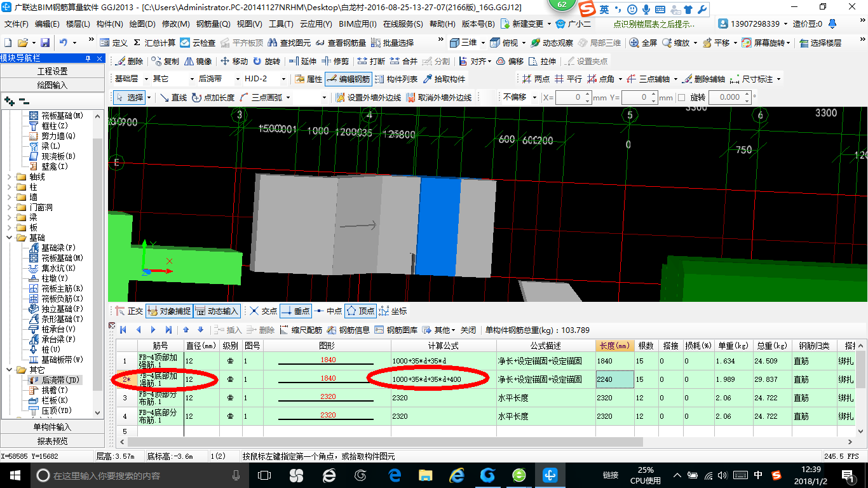The width and height of the screenshot is (868, 488).
Task: Select the 合并 merge tool
Action: point(403,61)
